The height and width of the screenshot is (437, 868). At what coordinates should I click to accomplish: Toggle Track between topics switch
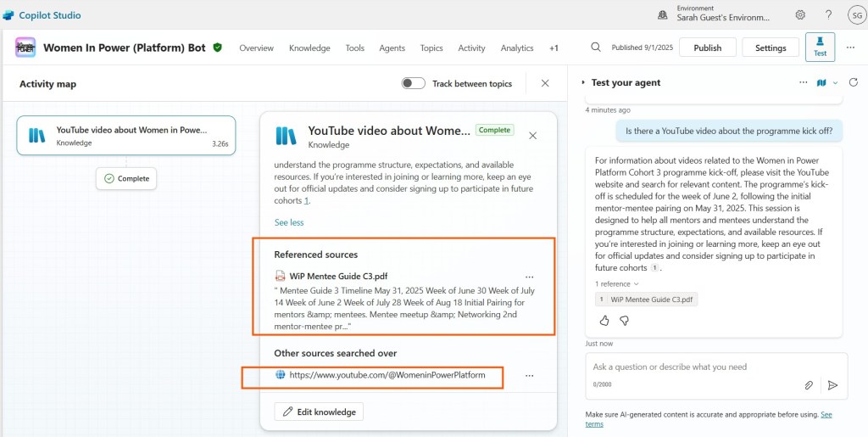[x=414, y=83]
